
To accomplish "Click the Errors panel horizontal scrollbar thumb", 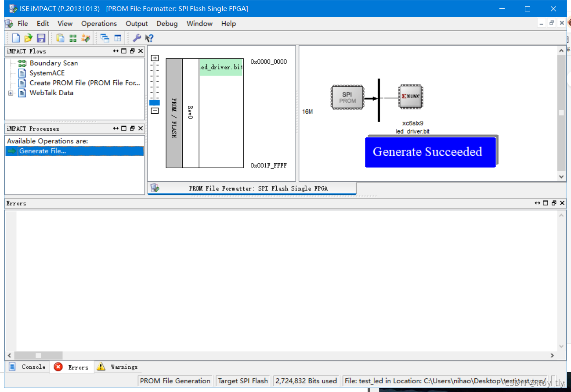I will pos(38,356).
